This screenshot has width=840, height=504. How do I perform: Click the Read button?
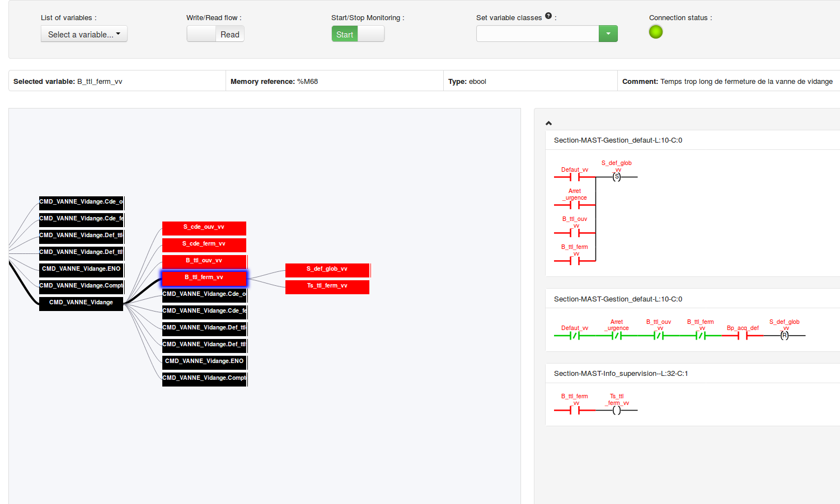[229, 34]
